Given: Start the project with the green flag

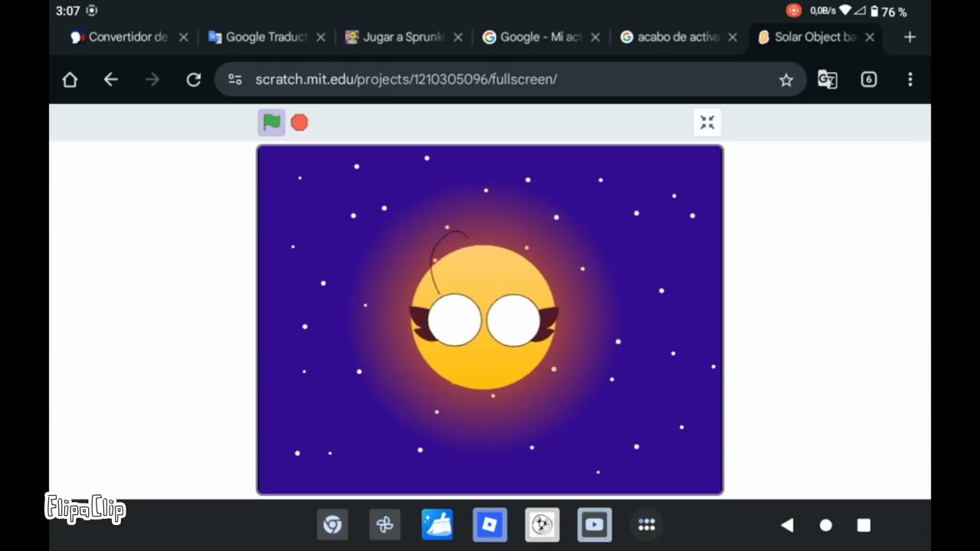Looking at the screenshot, I should [x=272, y=122].
